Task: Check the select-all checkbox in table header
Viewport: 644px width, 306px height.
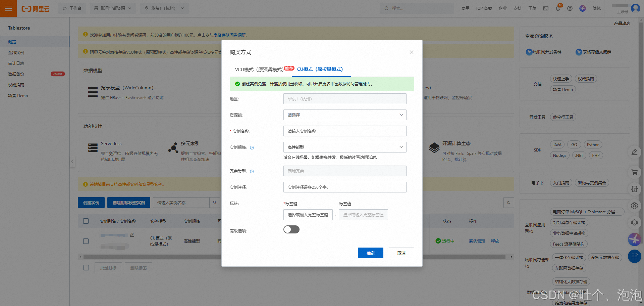Action: point(86,221)
